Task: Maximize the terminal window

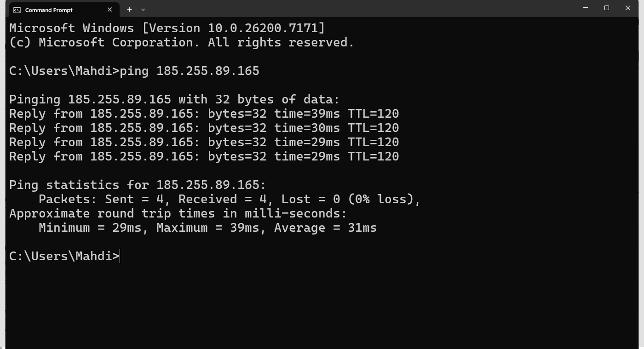Action: tap(607, 8)
